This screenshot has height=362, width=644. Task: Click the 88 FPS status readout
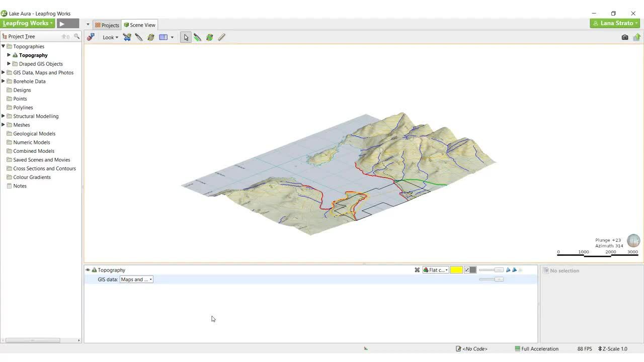pyautogui.click(x=585, y=348)
